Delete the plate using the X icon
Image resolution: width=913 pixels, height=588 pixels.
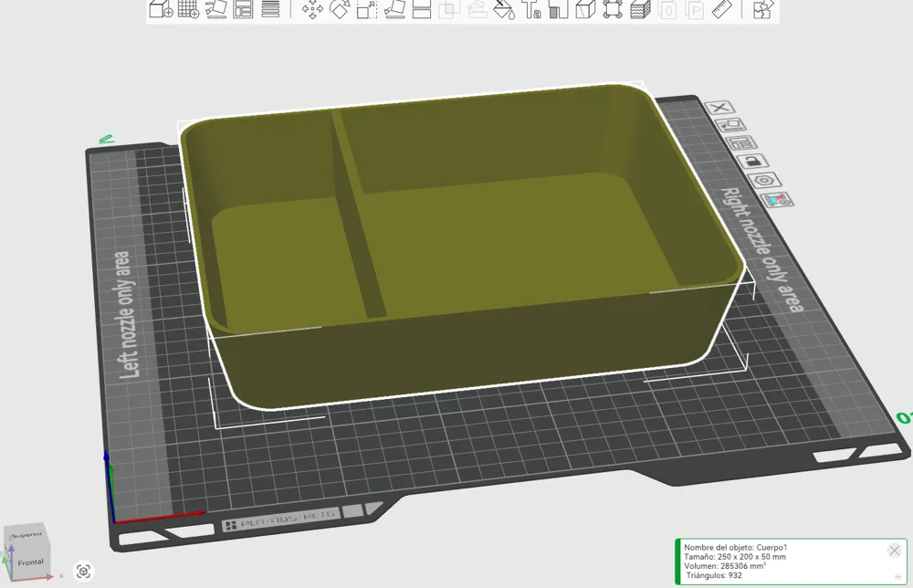click(x=720, y=108)
